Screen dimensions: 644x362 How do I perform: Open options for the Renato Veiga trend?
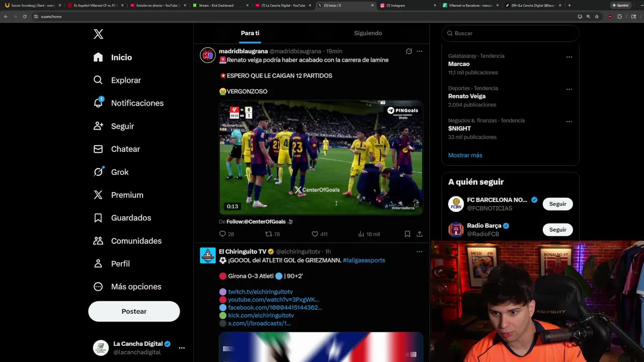coord(569,89)
